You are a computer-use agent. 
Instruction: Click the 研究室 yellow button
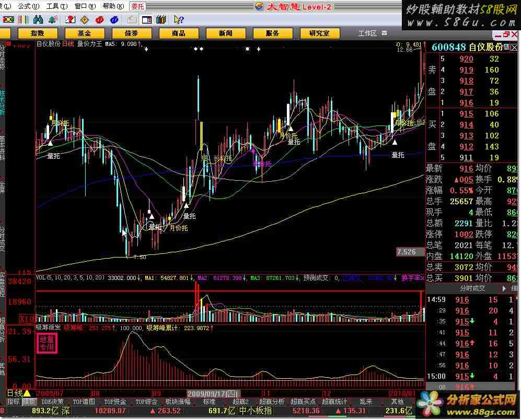click(x=320, y=33)
